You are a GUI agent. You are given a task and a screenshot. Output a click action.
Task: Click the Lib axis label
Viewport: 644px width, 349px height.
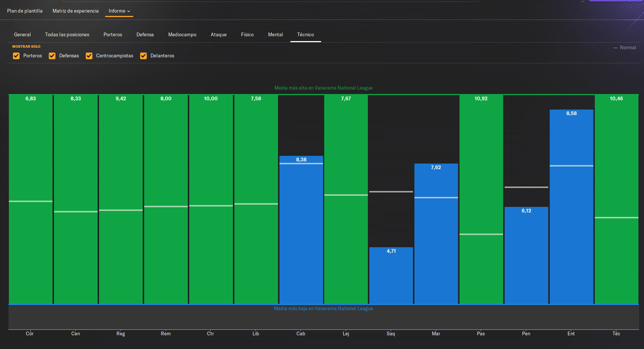pos(256,334)
